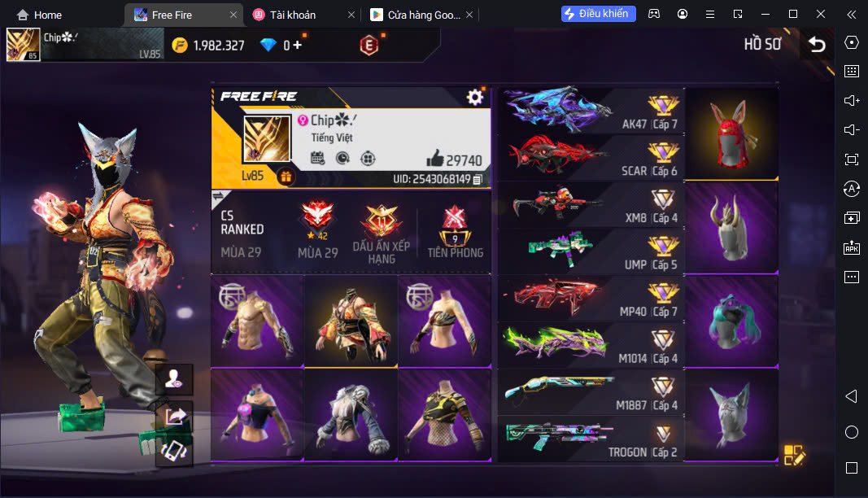The width and height of the screenshot is (868, 498).
Task: Collapse the BlueStacks side toolbar
Action: [852, 15]
